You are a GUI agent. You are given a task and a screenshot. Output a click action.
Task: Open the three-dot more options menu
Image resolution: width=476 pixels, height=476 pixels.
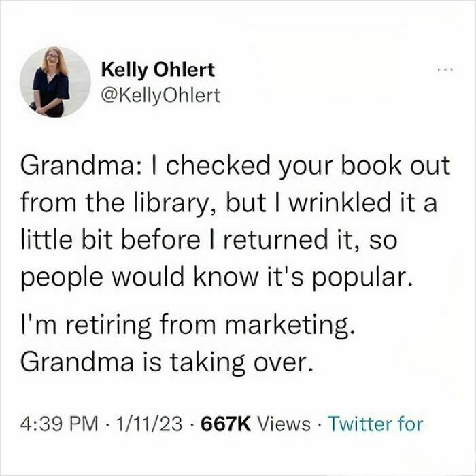click(x=445, y=70)
